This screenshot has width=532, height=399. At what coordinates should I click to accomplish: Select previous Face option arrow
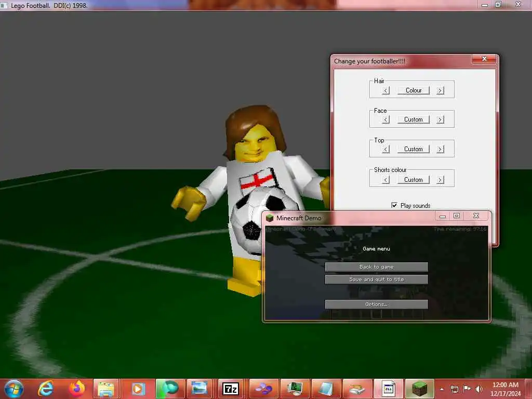[386, 119]
